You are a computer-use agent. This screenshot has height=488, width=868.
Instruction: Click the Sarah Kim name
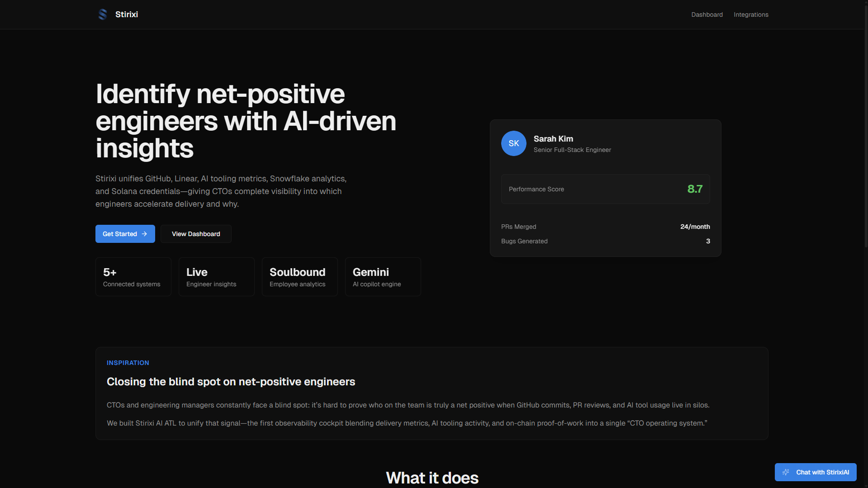tap(553, 139)
